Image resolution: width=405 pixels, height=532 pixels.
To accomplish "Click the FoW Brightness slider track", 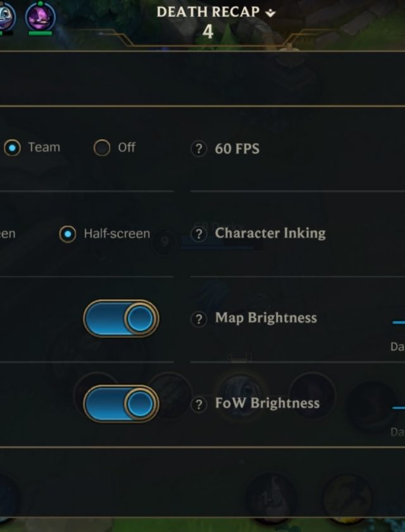I will point(399,408).
